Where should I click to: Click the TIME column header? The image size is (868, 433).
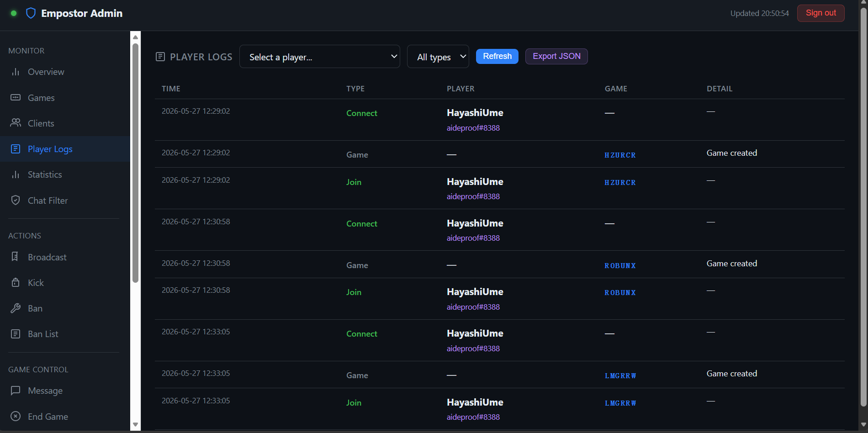coord(171,89)
